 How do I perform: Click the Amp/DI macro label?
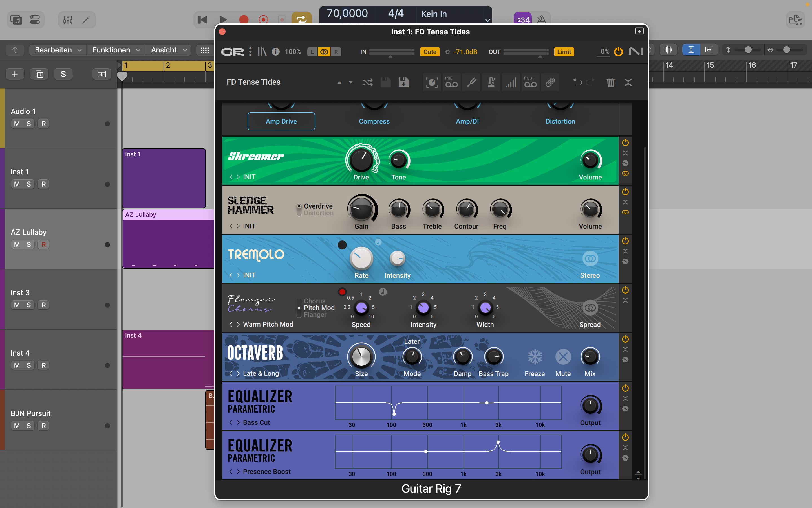point(467,121)
